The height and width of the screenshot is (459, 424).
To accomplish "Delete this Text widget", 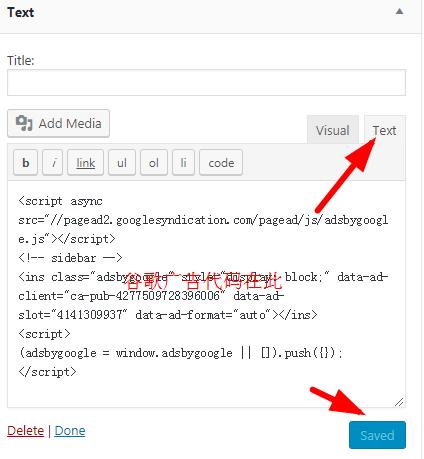I will [25, 431].
